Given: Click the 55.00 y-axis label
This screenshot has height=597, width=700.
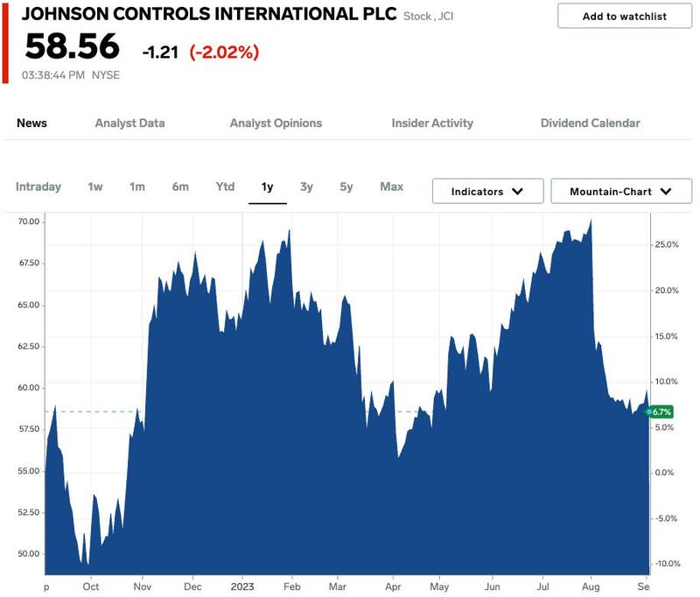Looking at the screenshot, I should 29,471.
